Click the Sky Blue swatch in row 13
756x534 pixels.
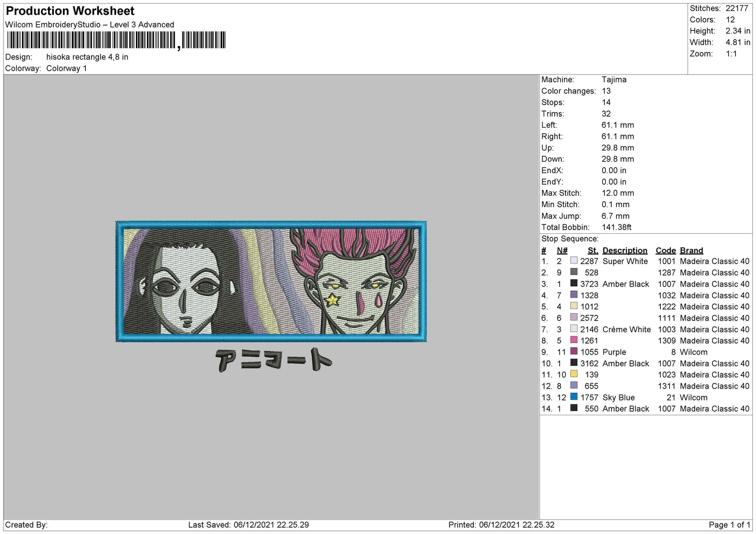[574, 396]
